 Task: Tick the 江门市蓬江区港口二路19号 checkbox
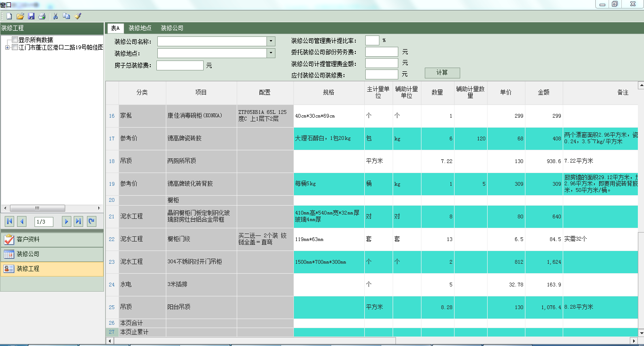15,47
